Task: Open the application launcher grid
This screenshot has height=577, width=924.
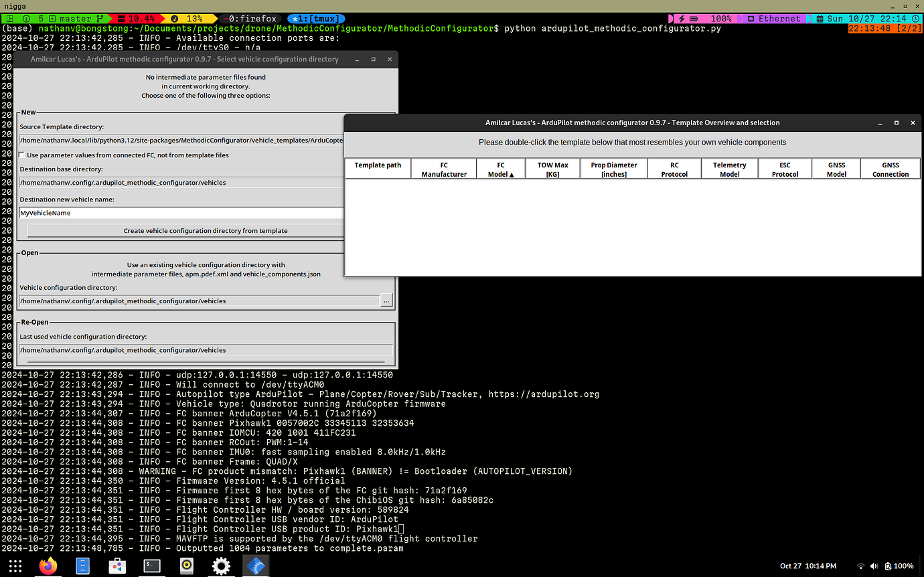Action: point(15,566)
